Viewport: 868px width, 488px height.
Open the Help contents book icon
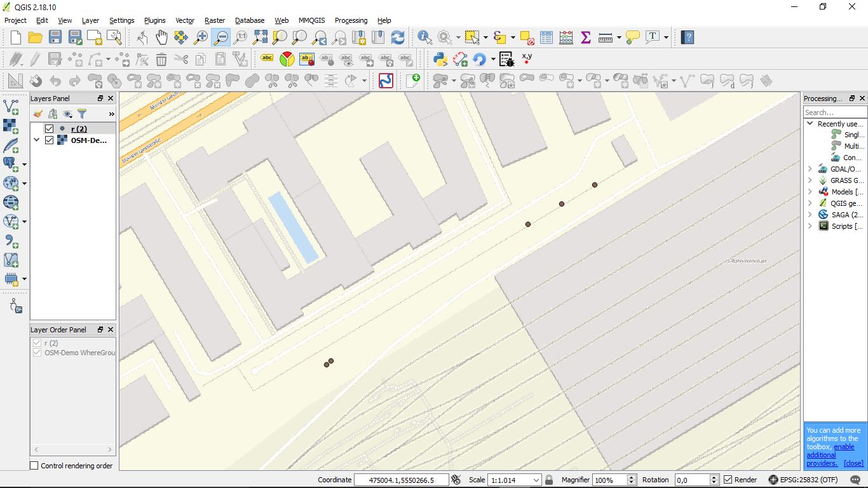[x=687, y=37]
